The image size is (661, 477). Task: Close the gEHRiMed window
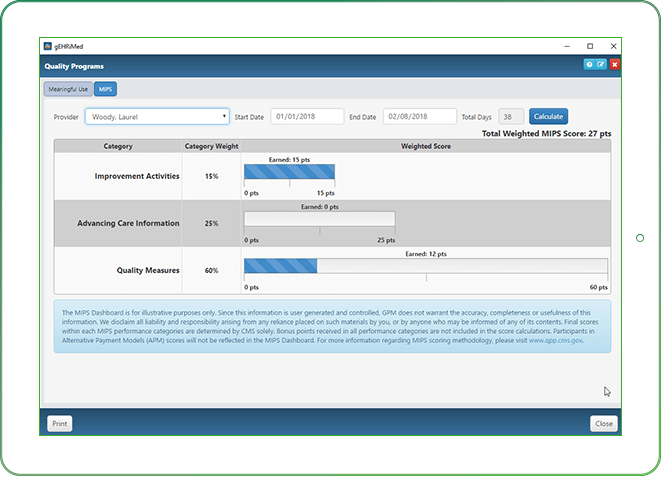(x=612, y=46)
